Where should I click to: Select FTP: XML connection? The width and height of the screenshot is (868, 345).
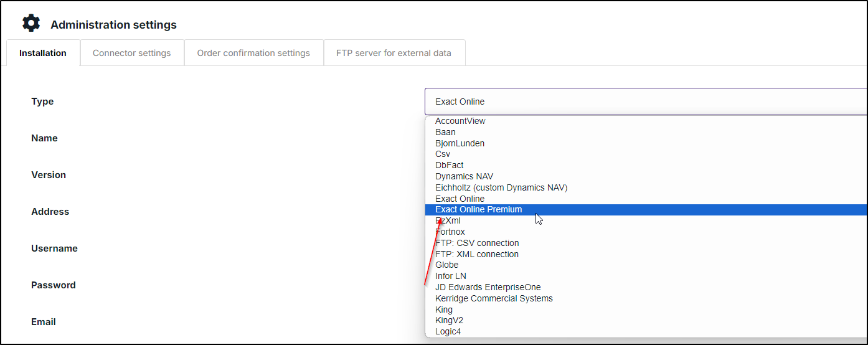click(x=646, y=254)
